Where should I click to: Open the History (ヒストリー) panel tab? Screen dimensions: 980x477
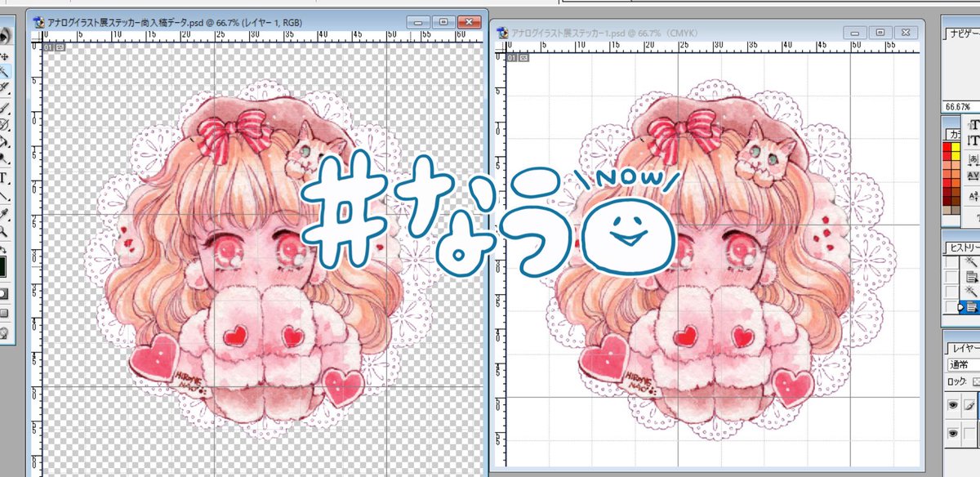pos(964,247)
